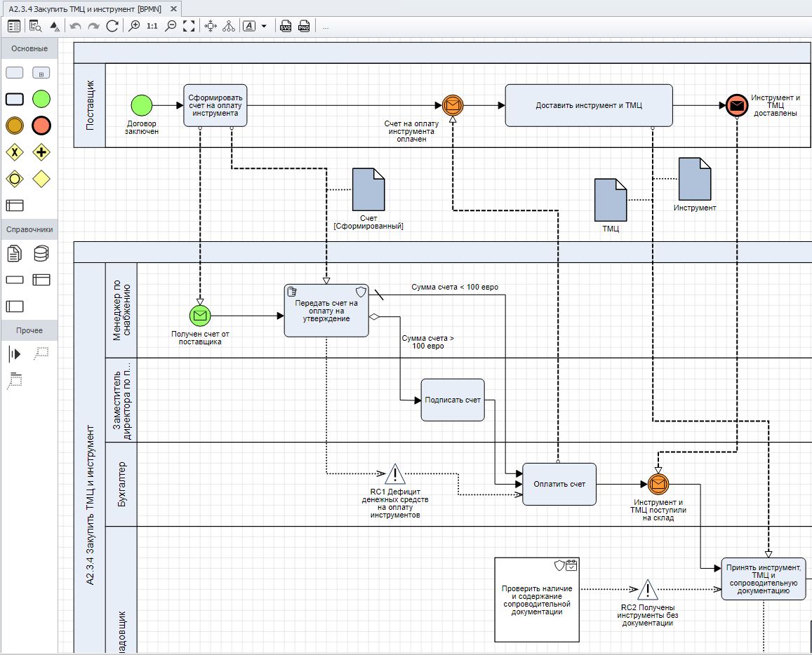Collapse the Справочники palette section
This screenshot has height=655, width=812.
29,229
